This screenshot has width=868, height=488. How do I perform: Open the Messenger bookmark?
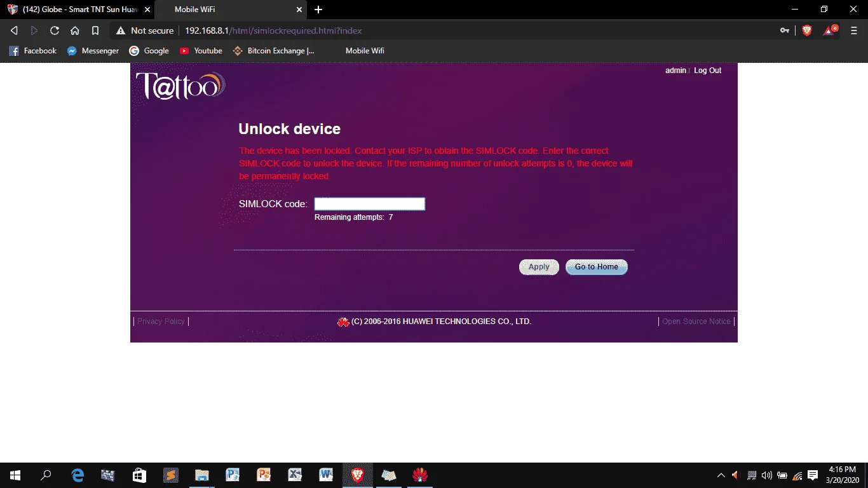point(93,51)
